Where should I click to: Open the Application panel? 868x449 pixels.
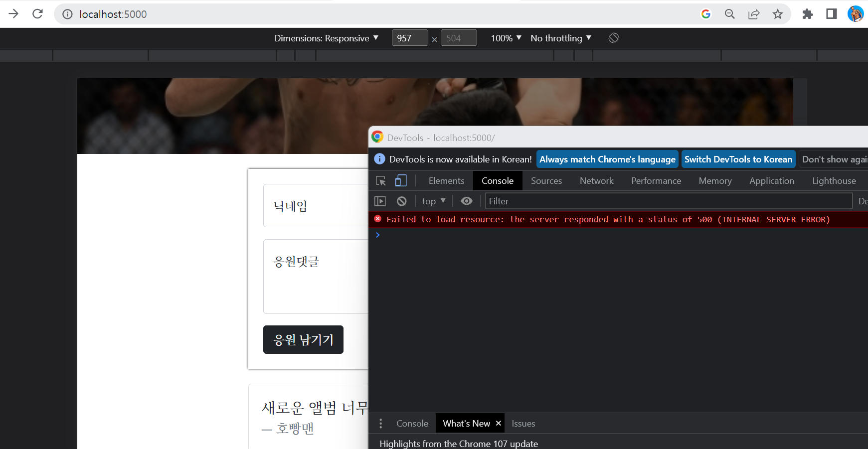pyautogui.click(x=772, y=181)
